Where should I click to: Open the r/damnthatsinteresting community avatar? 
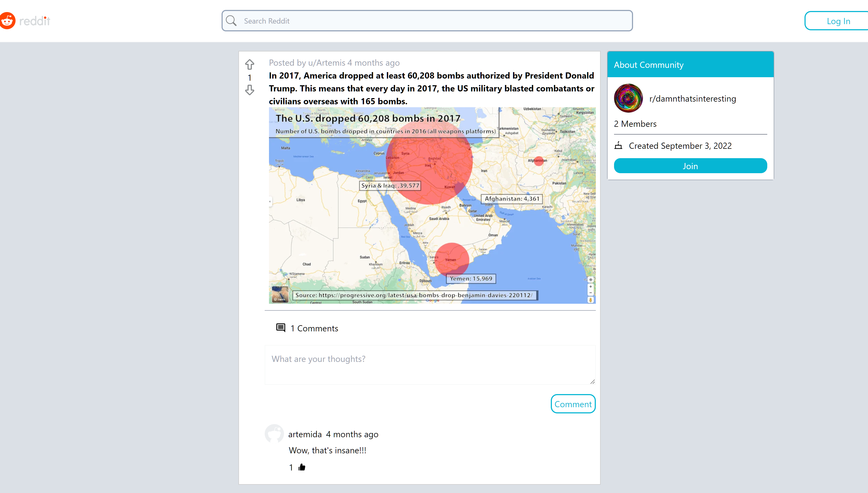[x=628, y=98]
